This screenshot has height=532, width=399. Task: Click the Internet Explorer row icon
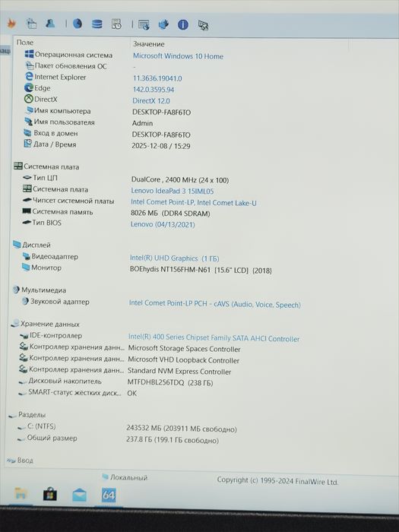pos(30,76)
